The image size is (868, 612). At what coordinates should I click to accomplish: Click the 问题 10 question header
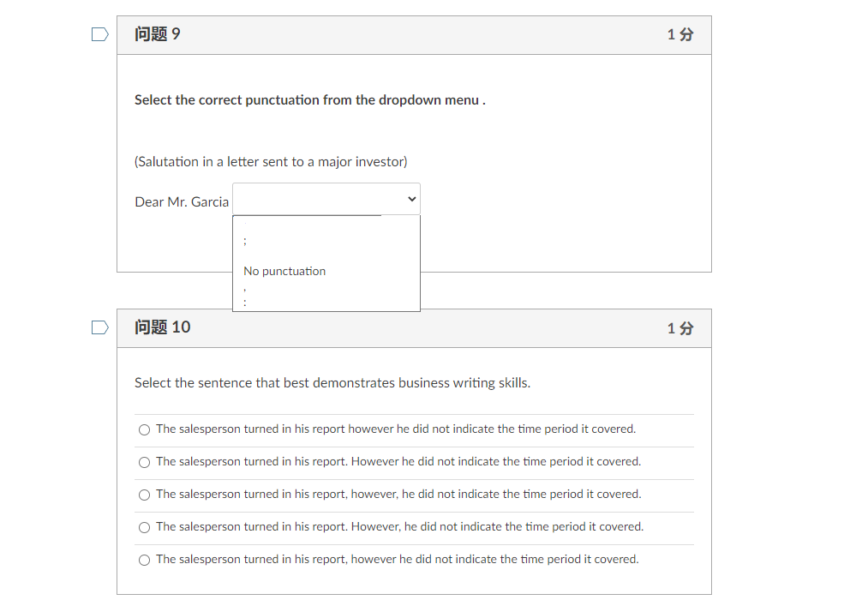point(162,327)
